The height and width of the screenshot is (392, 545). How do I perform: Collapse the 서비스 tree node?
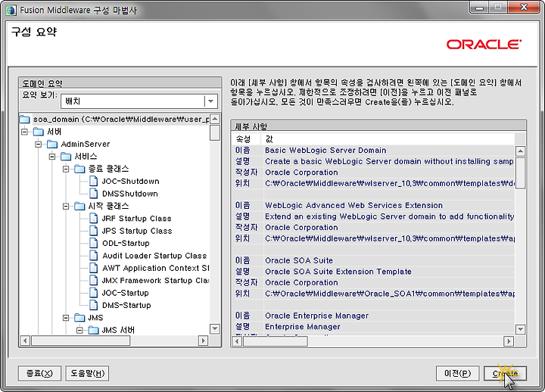pos(52,157)
